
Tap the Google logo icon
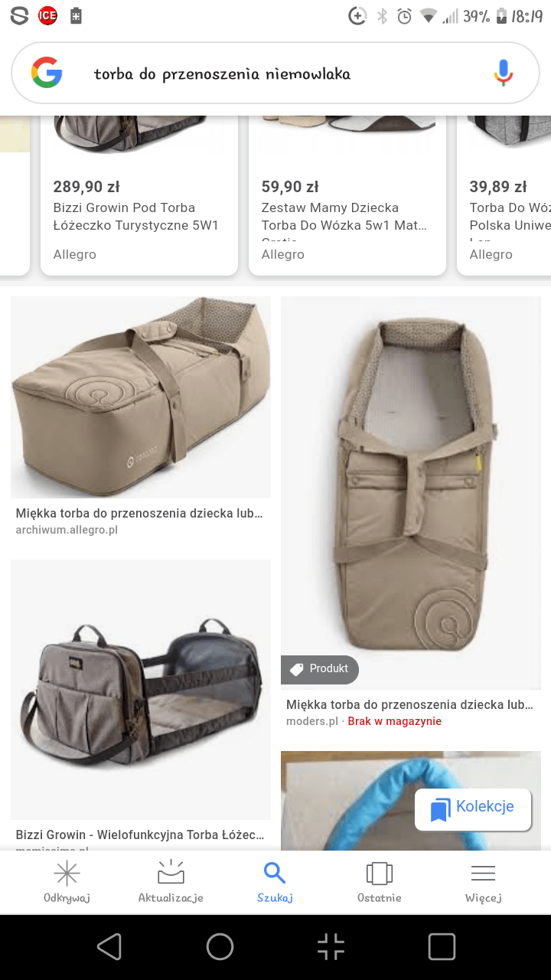[47, 73]
